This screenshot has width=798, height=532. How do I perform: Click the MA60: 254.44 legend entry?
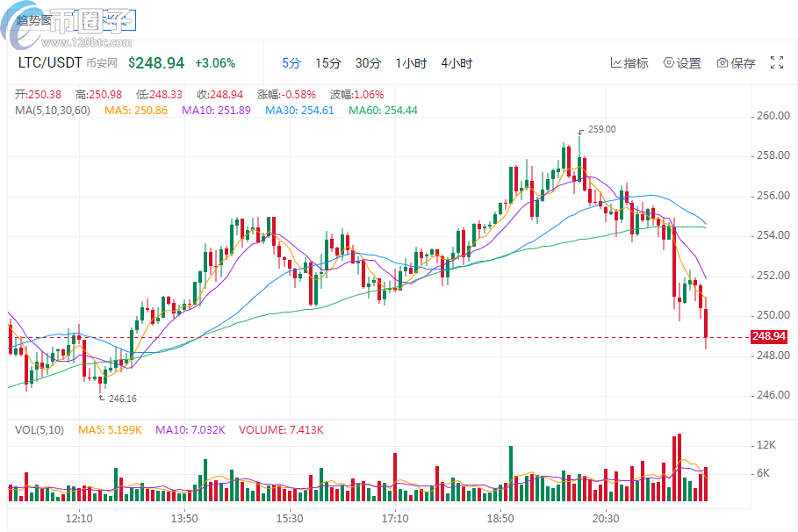tap(384, 111)
